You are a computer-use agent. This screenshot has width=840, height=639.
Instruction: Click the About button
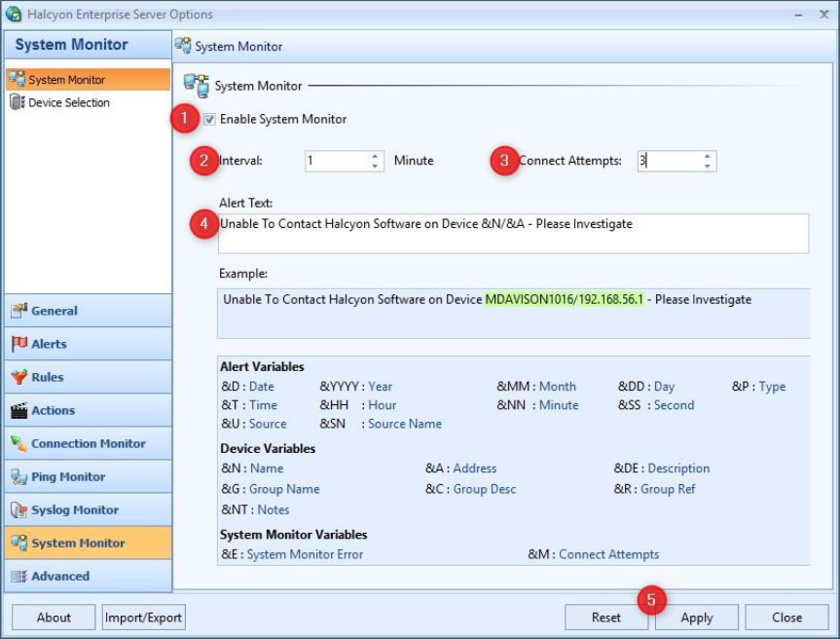tap(54, 617)
